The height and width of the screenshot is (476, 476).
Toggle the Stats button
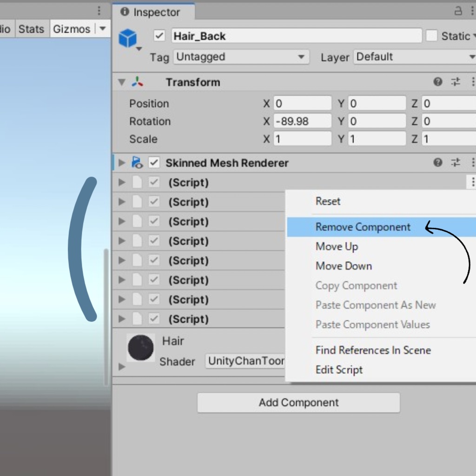click(x=31, y=29)
